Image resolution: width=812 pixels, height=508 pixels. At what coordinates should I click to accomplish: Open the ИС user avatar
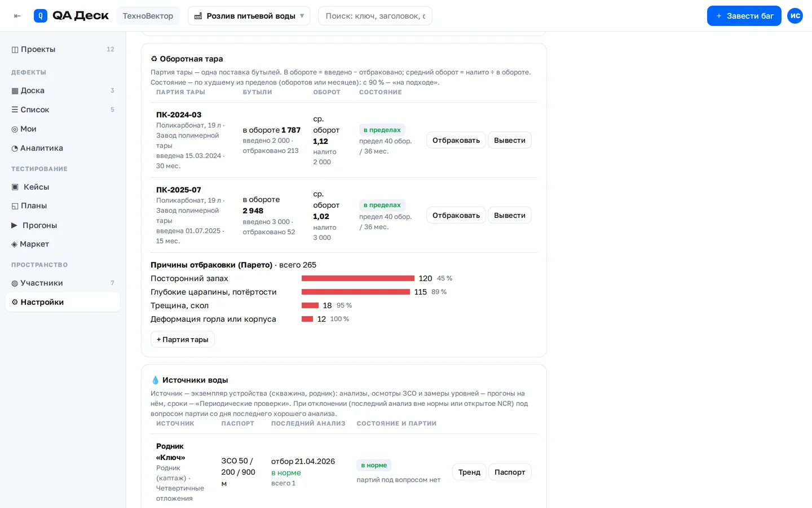click(x=795, y=16)
